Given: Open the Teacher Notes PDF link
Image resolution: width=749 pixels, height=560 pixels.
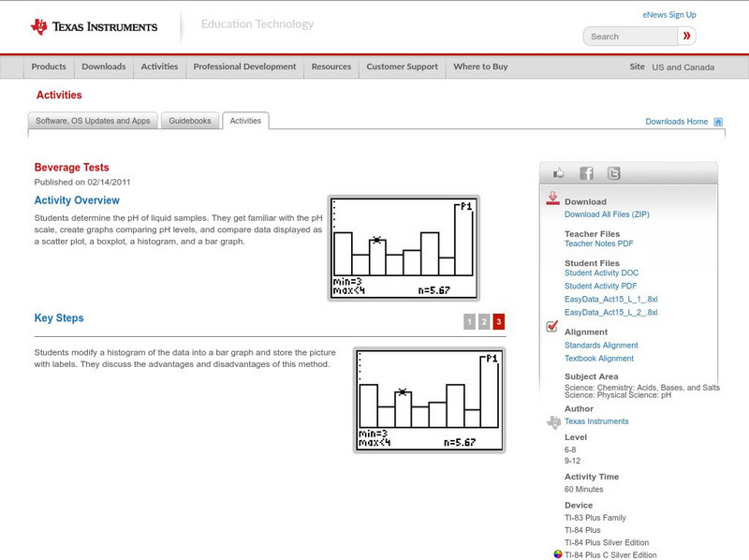Looking at the screenshot, I should 598,243.
